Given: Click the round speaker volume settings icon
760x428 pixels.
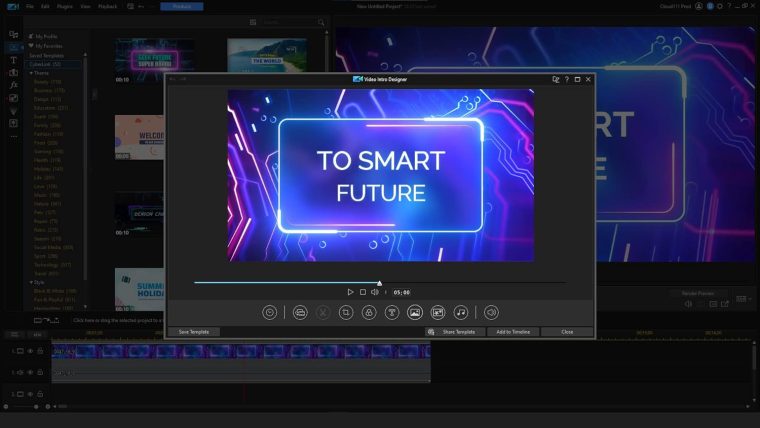Looking at the screenshot, I should pyautogui.click(x=491, y=313).
